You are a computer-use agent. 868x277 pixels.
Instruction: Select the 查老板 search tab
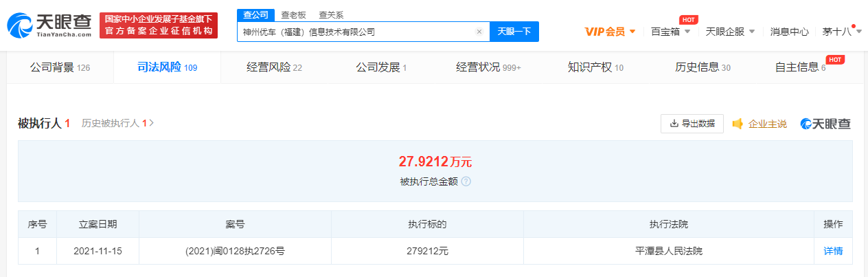[x=293, y=15]
